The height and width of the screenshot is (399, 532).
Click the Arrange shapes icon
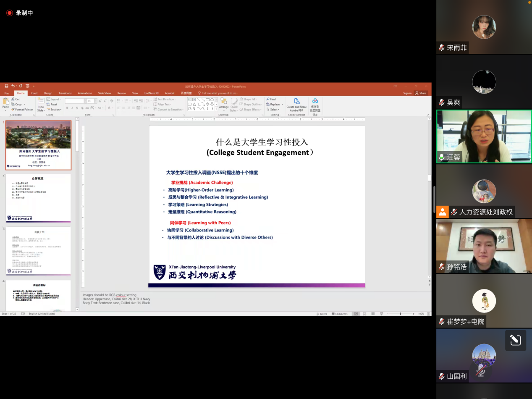[x=224, y=102]
